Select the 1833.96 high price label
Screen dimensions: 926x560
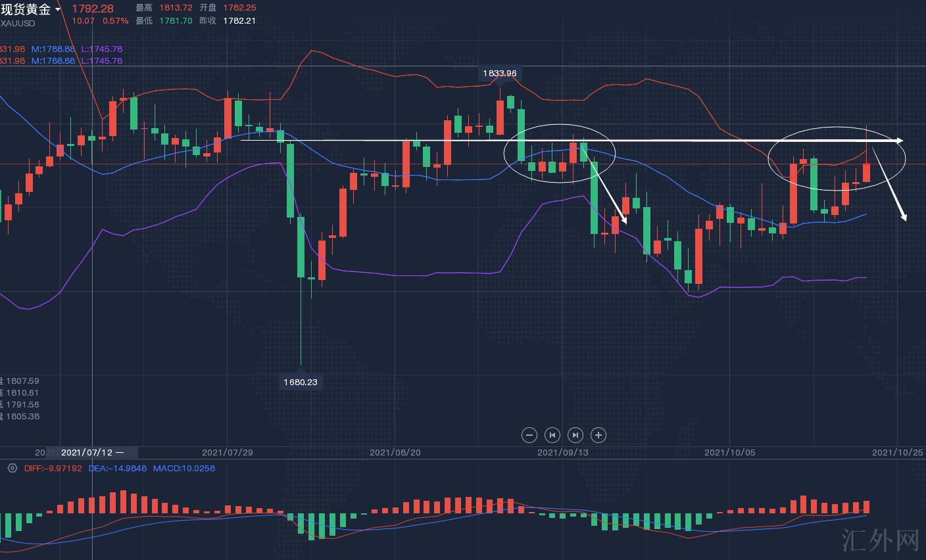tap(499, 73)
